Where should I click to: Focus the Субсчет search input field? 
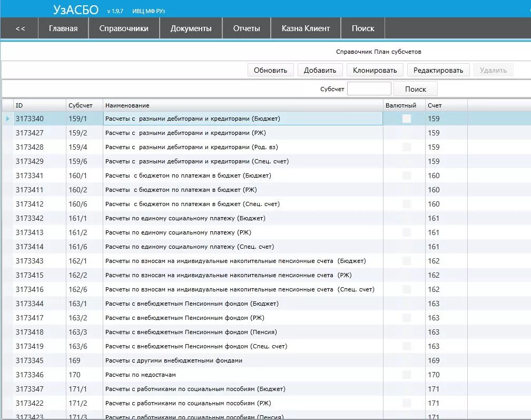(369, 89)
